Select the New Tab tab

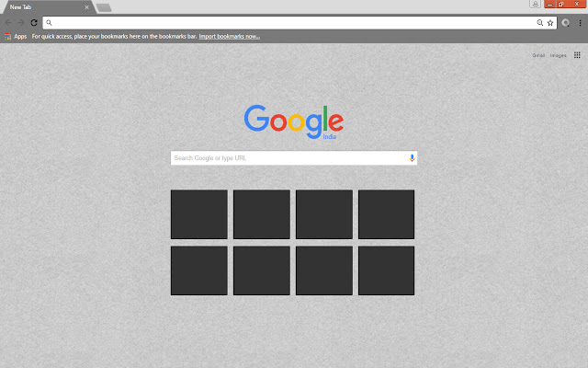[49, 7]
